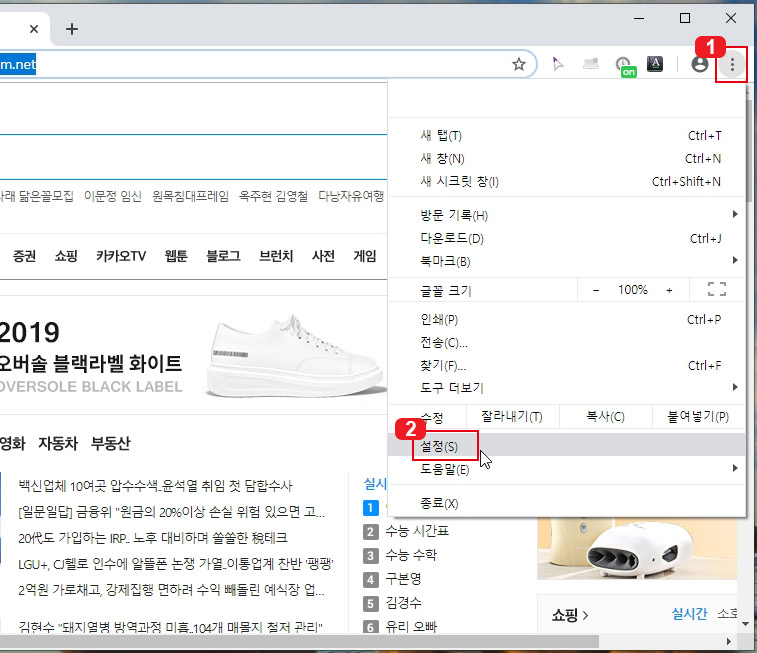
Task: Switch to 자동차 news tab
Action: tap(58, 443)
